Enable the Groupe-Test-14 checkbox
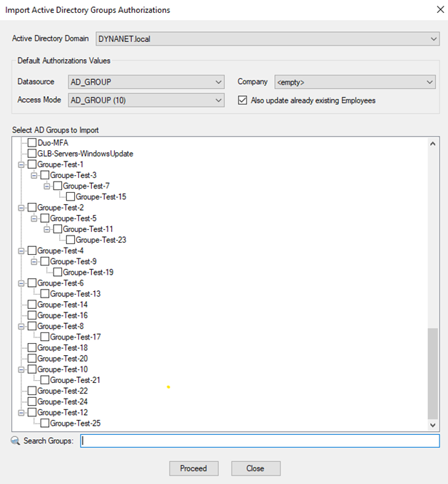This screenshot has height=484, width=448. (31, 305)
